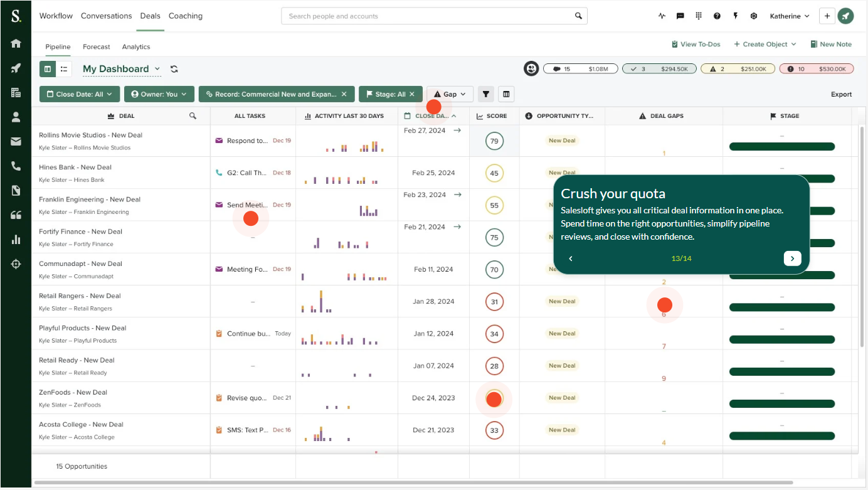868x490 pixels.
Task: Click the search magnifier in search bar
Action: pos(578,16)
